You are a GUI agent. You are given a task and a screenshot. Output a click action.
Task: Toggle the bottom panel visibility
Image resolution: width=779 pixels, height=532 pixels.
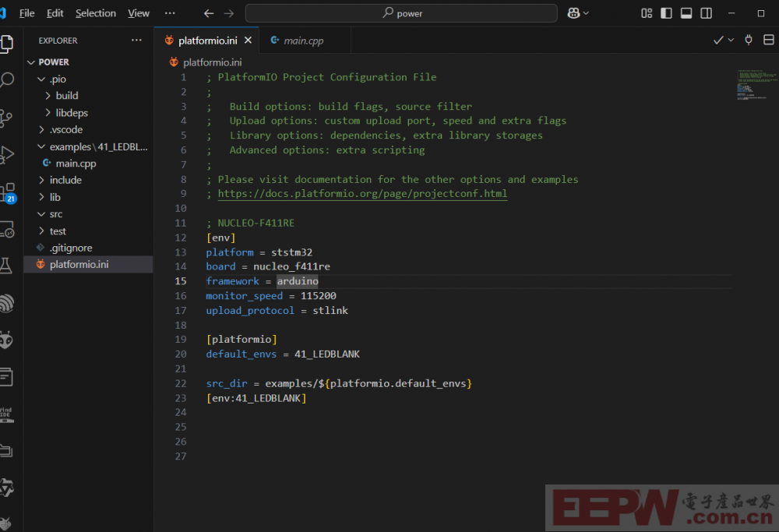pyautogui.click(x=686, y=13)
